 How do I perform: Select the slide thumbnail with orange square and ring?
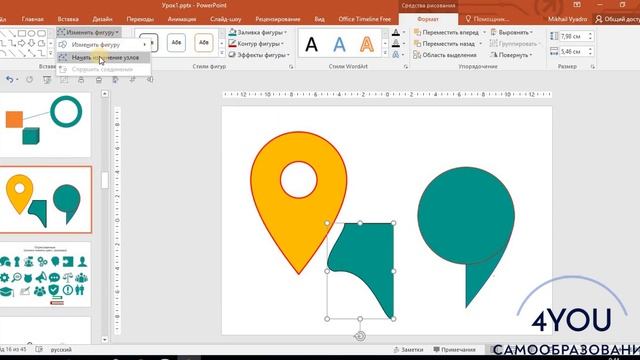(45, 124)
